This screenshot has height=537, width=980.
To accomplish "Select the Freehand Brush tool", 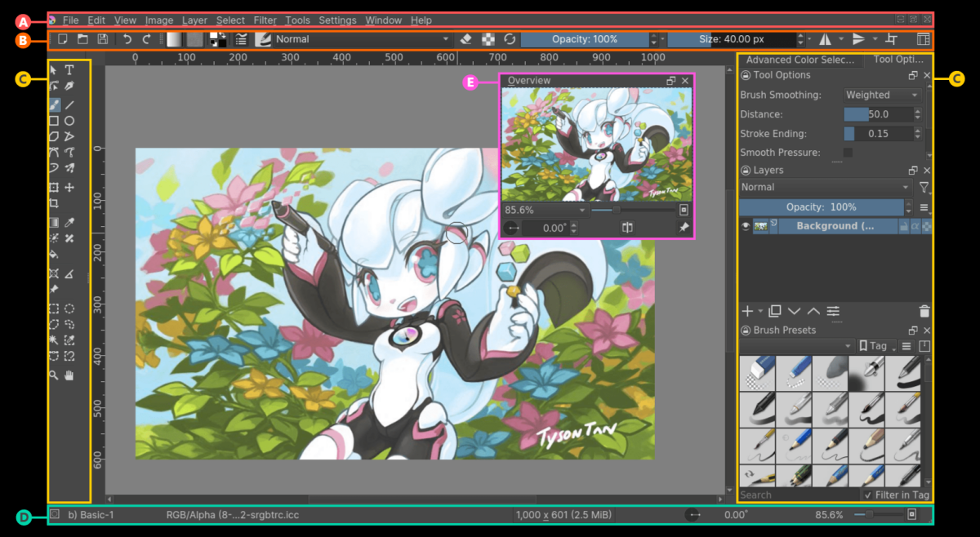I will pos(54,104).
